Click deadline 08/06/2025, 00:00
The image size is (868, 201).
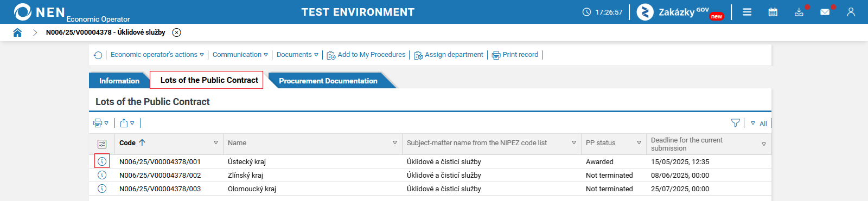tap(680, 176)
